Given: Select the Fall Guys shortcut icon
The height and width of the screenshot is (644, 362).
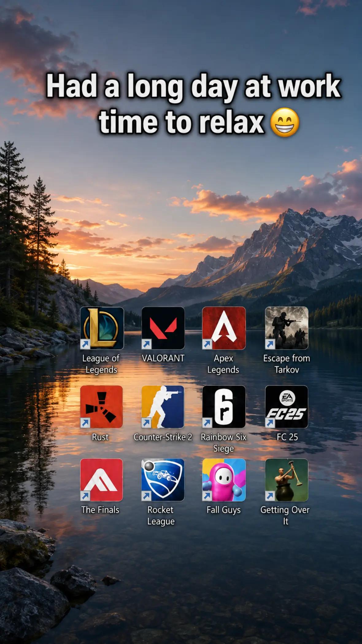Looking at the screenshot, I should [224, 480].
